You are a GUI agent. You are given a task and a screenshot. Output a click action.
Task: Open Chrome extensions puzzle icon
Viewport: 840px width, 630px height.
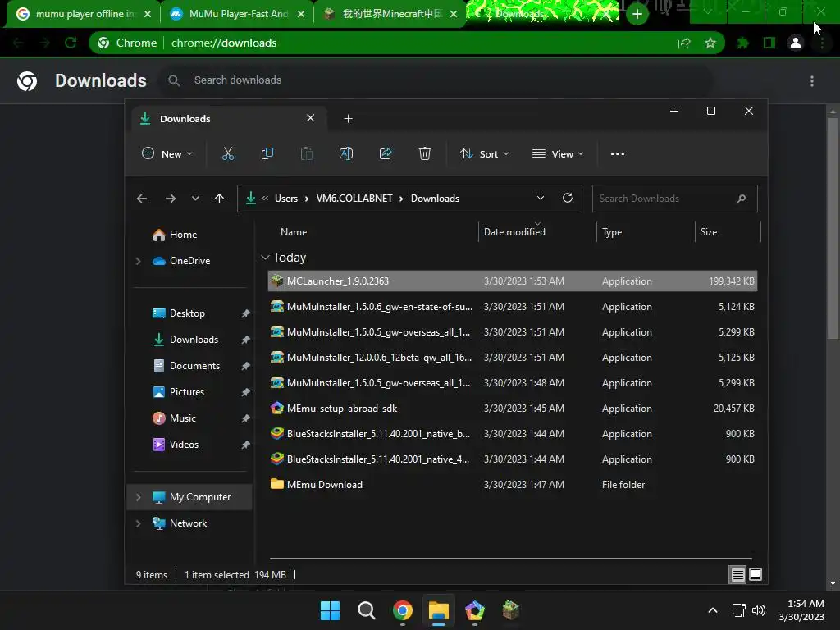pos(743,43)
